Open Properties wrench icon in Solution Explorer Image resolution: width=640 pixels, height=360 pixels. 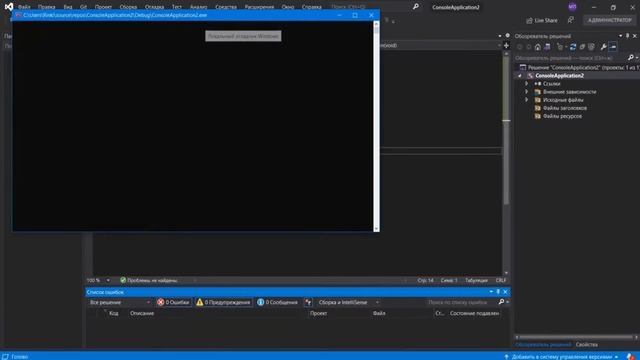coord(603,47)
